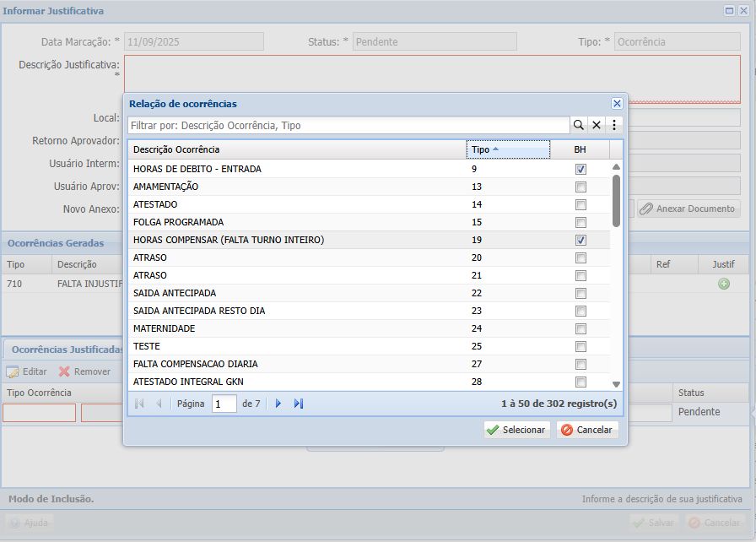Toggle BH checkbox for ATESTADO row 14
The image size is (756, 542).
(580, 205)
